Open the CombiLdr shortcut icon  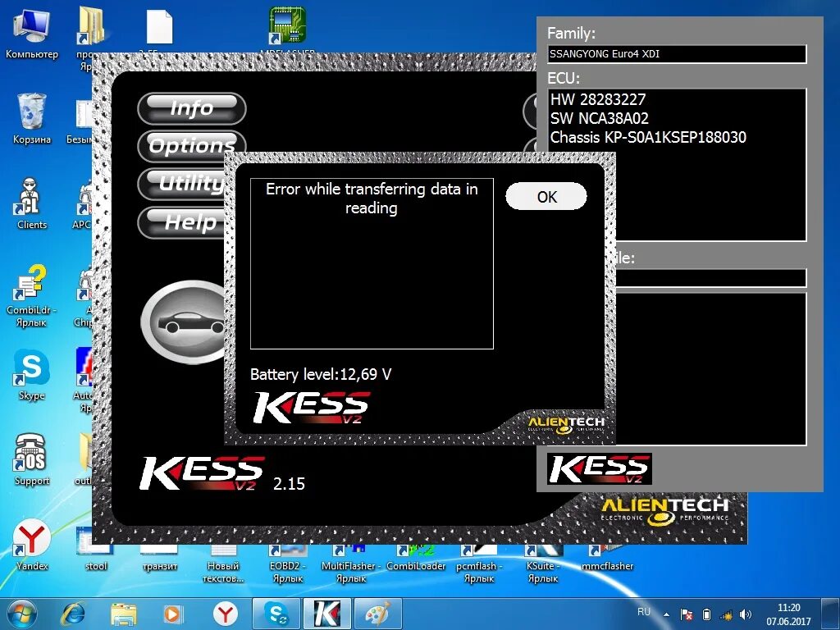32,295
